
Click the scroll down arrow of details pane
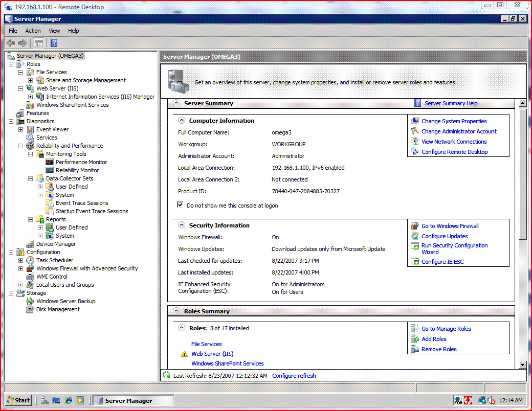tap(522, 365)
